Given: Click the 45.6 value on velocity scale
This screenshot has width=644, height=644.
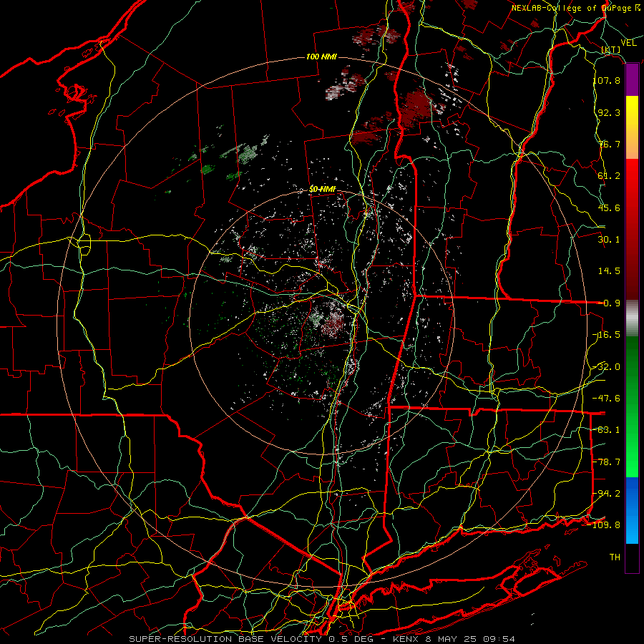Looking at the screenshot, I should click(609, 208).
